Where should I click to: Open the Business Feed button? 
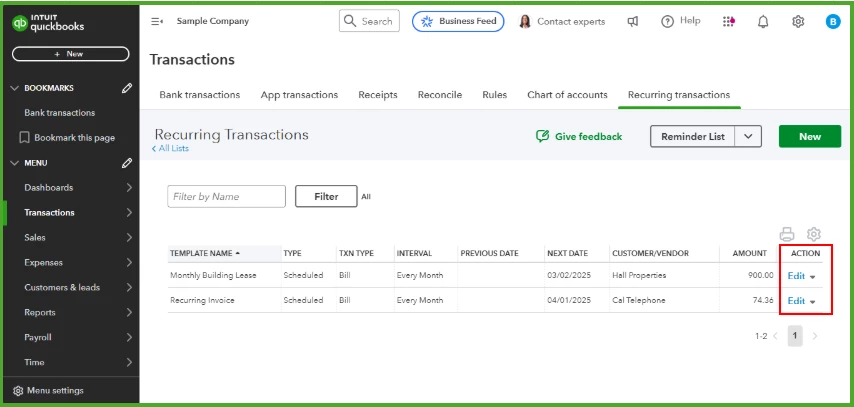click(x=458, y=21)
